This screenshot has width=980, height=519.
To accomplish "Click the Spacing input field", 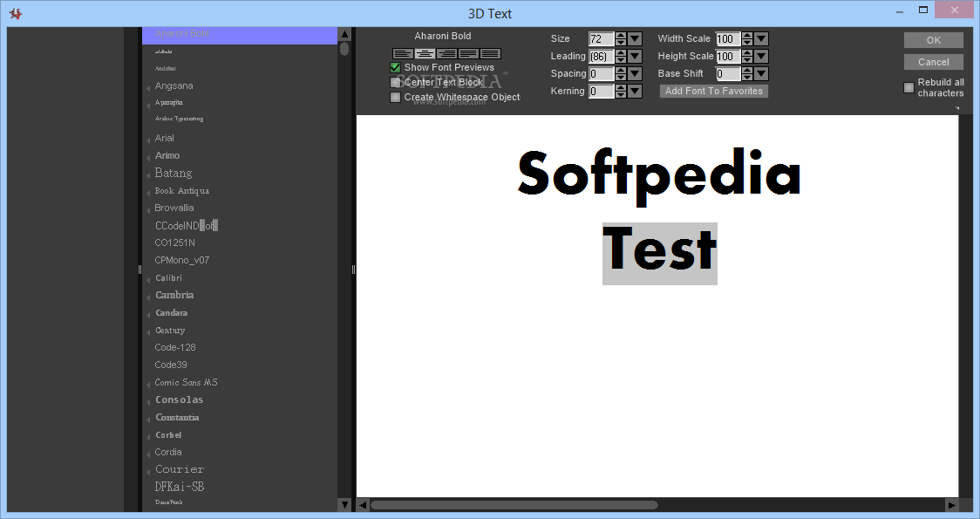I will click(x=602, y=74).
